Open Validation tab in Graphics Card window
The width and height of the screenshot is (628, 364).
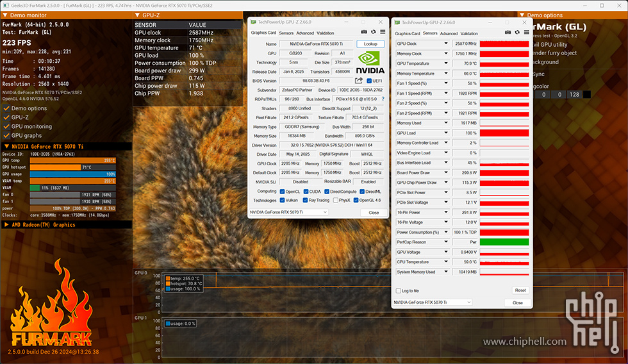(326, 33)
